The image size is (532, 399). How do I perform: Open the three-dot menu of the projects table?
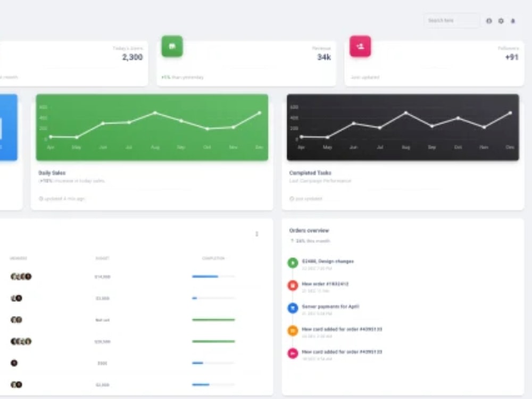(x=257, y=234)
